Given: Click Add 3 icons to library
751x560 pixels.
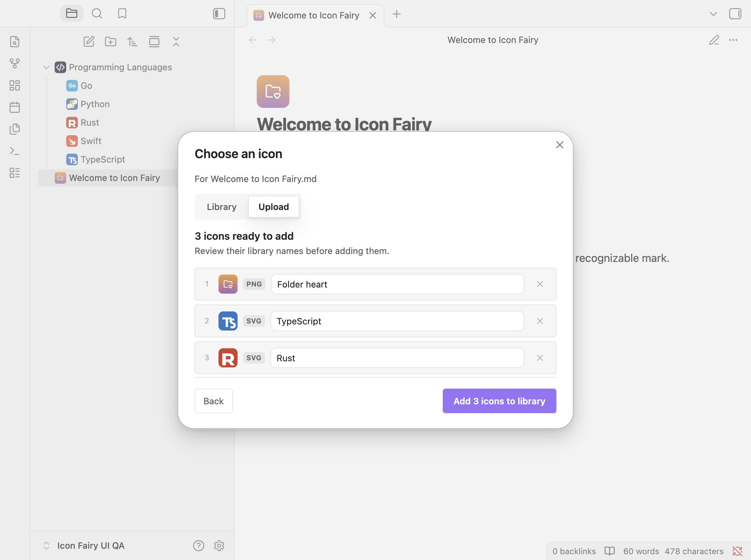Looking at the screenshot, I should (499, 401).
